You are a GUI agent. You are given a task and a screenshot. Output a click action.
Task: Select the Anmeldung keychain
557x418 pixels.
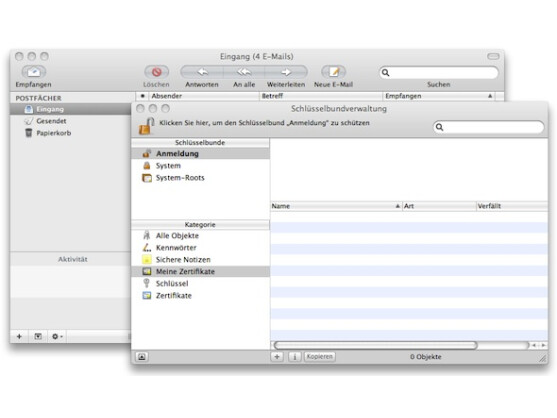click(201, 154)
